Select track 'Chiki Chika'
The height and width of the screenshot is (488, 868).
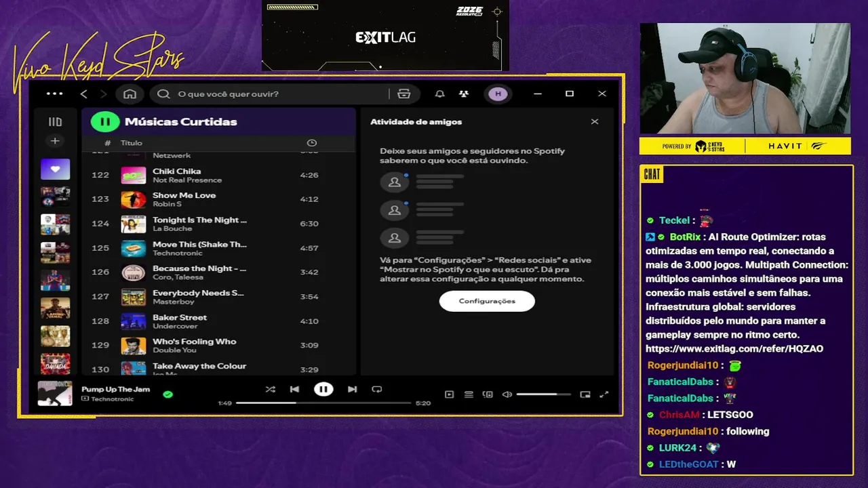176,171
